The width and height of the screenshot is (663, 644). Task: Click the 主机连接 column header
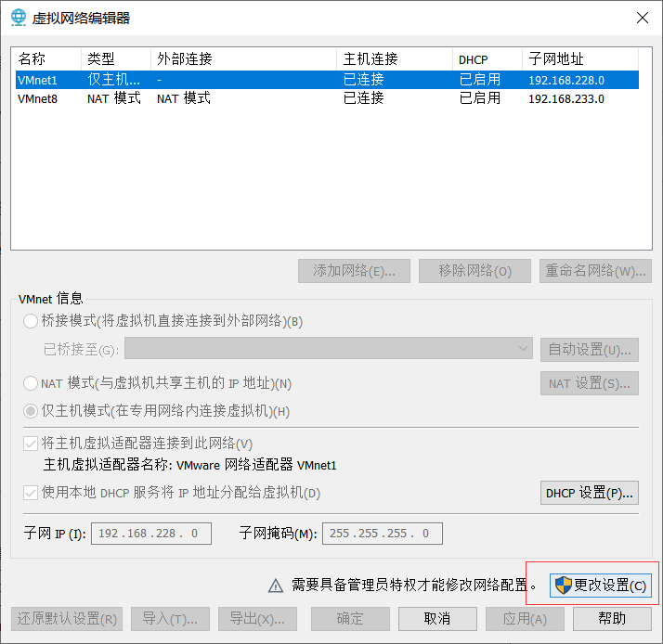pos(395,59)
